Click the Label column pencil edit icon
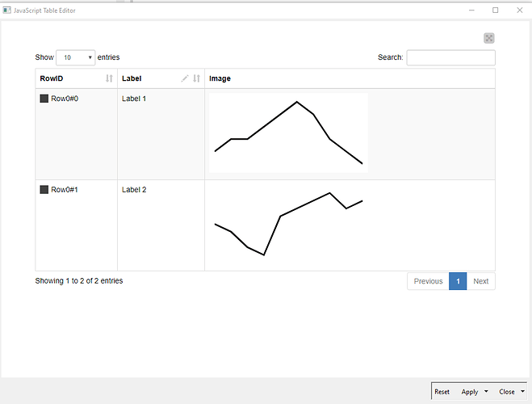532x404 pixels. click(185, 78)
